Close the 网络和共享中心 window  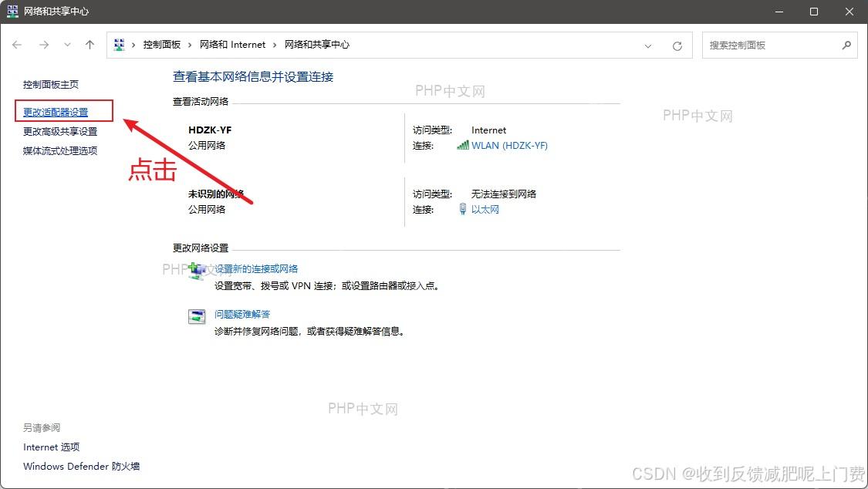(x=849, y=12)
